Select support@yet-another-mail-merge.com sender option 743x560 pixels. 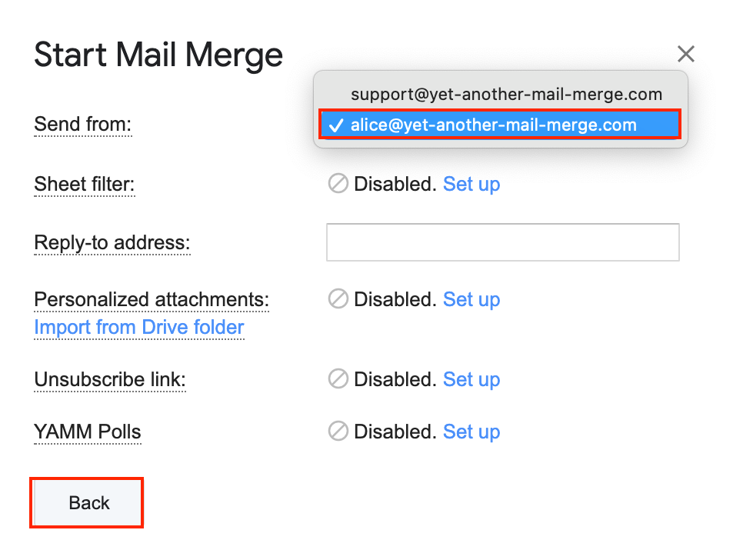(x=506, y=95)
